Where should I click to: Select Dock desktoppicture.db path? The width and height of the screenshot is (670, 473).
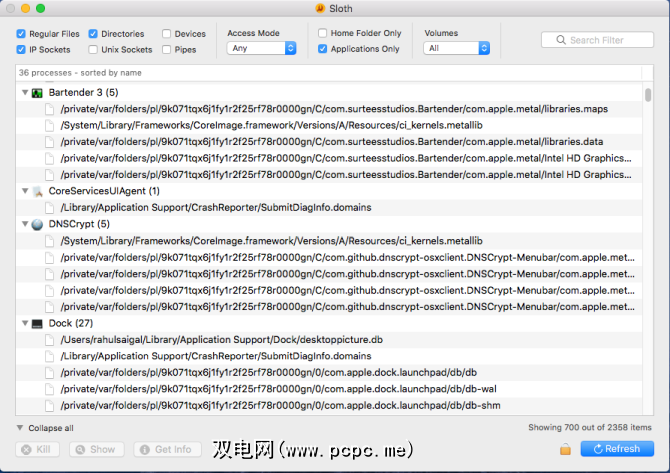[x=221, y=340]
